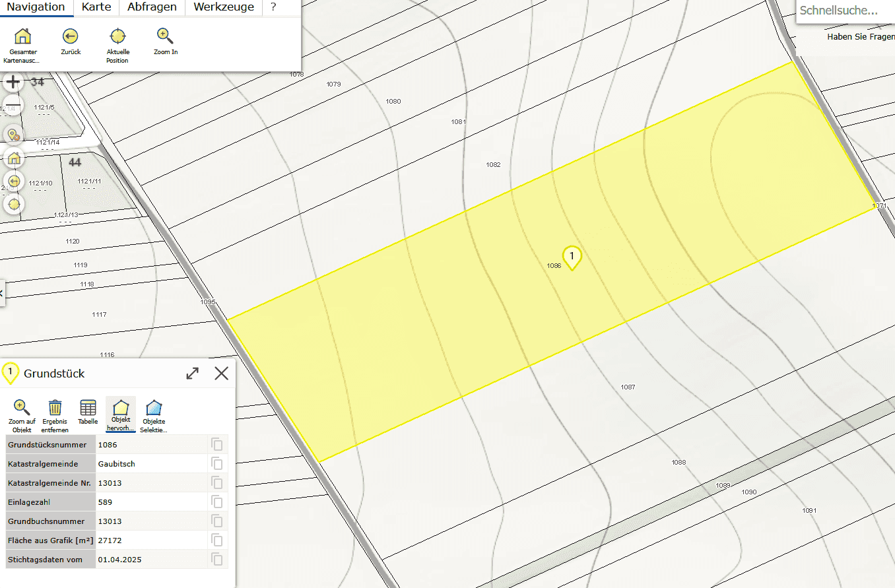
Task: Toggle Objekt hervorheben highlight
Action: click(x=120, y=414)
